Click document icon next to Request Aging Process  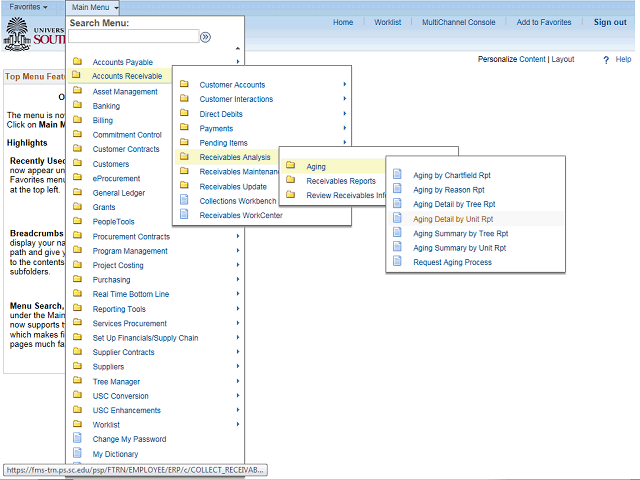[397, 262]
